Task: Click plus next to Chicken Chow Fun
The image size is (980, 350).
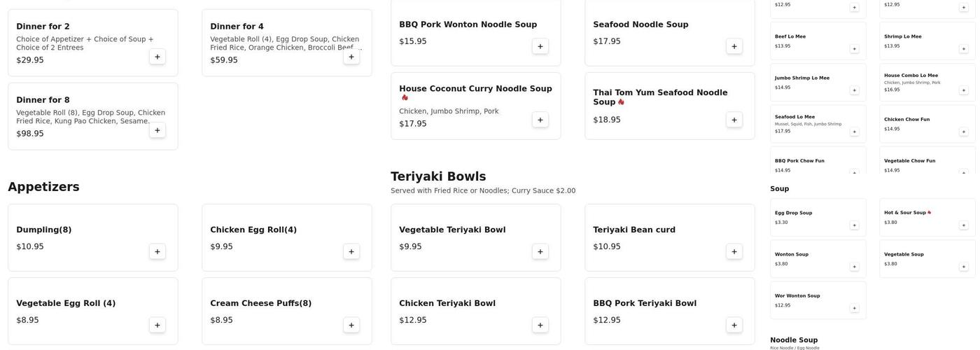Action: click(x=964, y=132)
